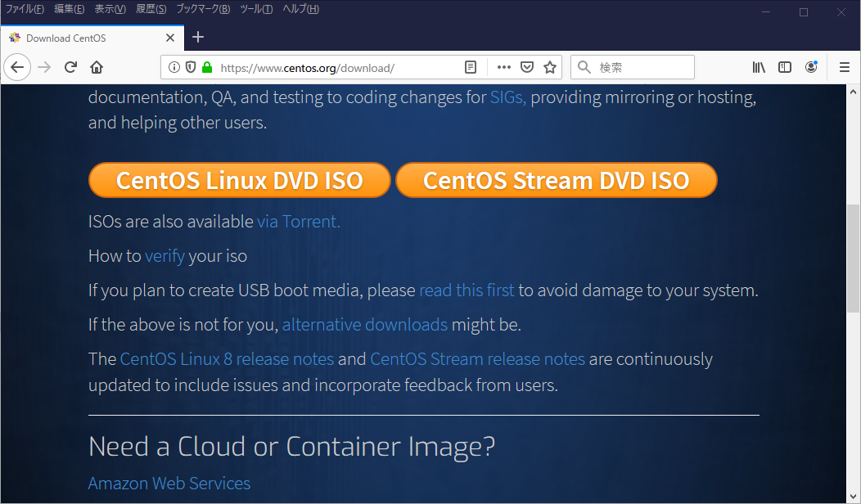Screen dimensions: 861x504
Task: Open the Amazon Web Services link
Action: click(x=169, y=484)
